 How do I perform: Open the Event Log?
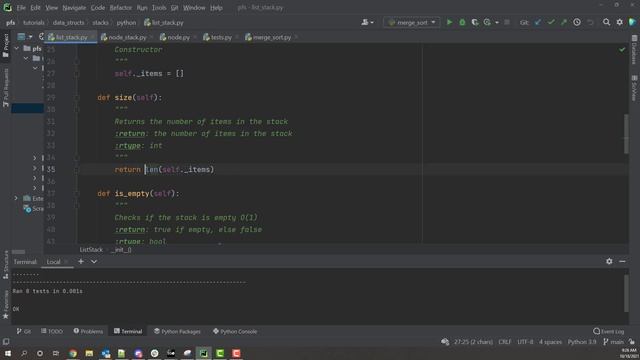[x=609, y=331]
